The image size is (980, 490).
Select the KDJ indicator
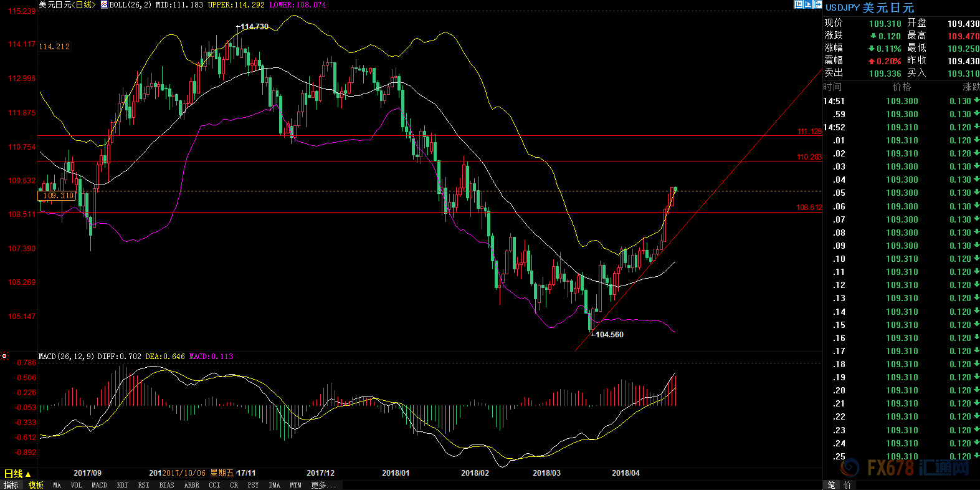(x=122, y=485)
